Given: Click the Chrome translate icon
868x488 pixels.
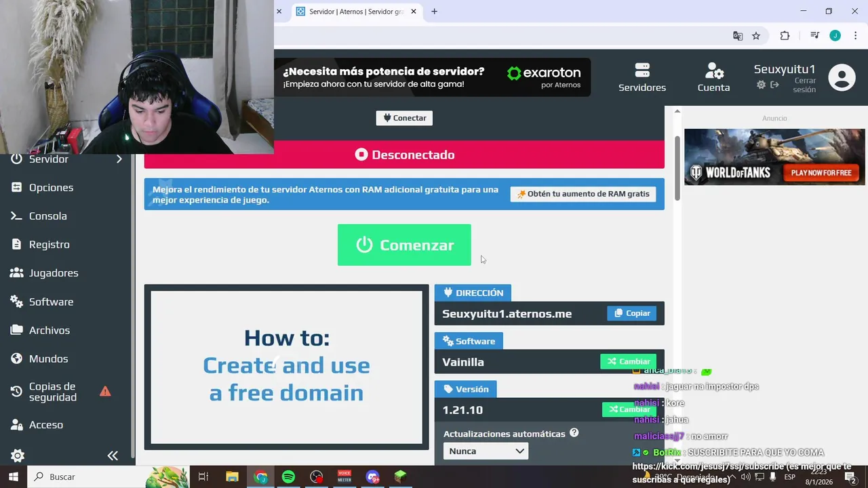Looking at the screenshot, I should (738, 36).
